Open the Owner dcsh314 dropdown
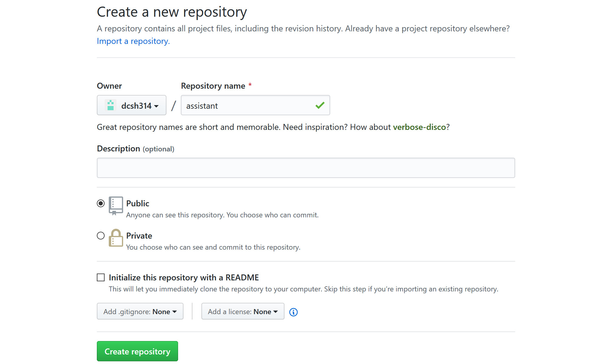Screen dimensions: 612x364 (x=131, y=105)
